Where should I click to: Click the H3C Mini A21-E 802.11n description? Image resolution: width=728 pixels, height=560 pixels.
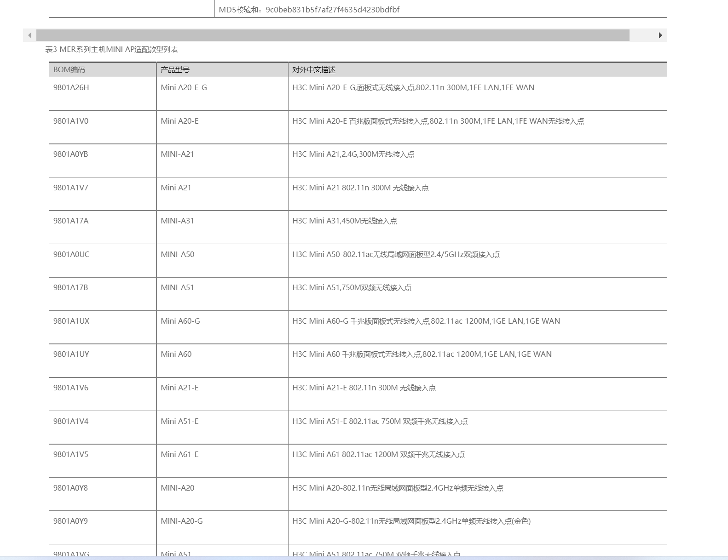click(x=364, y=388)
